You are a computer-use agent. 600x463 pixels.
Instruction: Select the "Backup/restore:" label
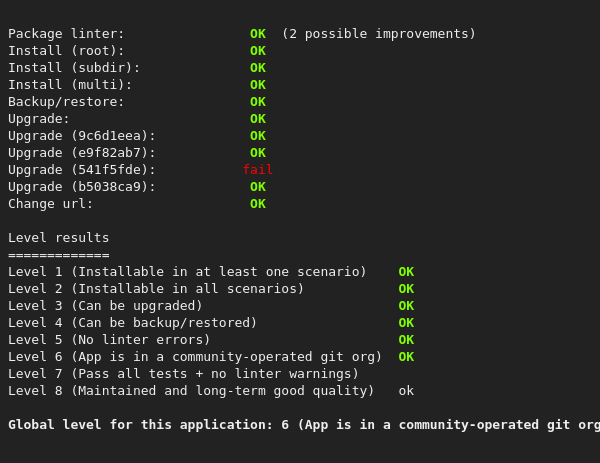[x=67, y=102]
